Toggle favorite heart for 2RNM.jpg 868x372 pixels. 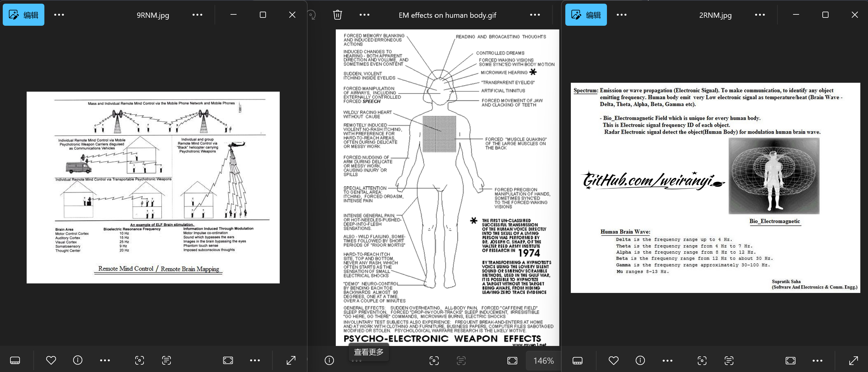point(613,360)
